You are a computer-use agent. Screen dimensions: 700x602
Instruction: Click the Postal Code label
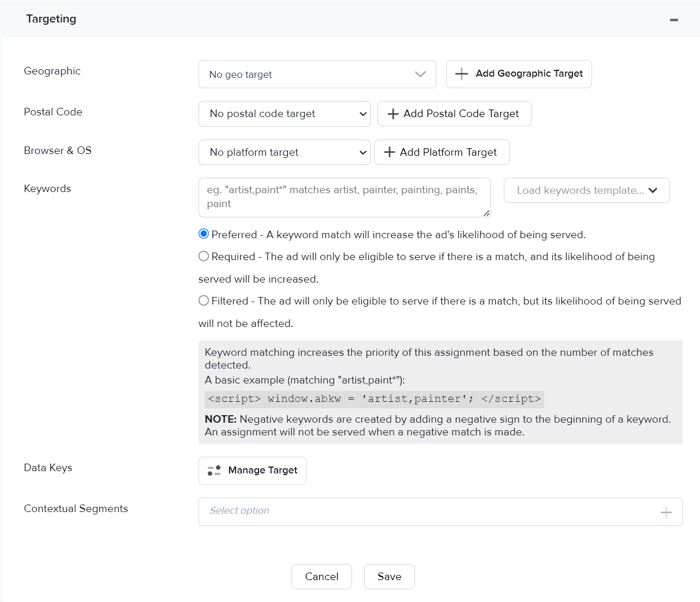[x=53, y=112]
